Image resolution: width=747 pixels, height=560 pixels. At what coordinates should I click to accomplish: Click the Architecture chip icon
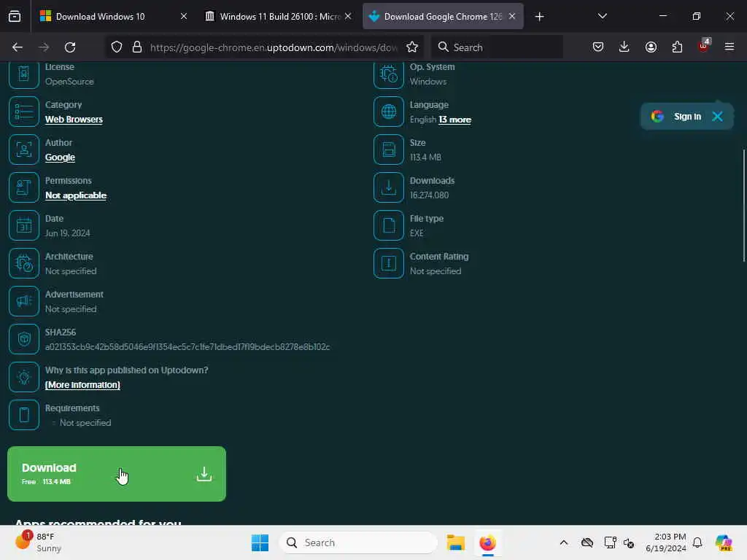coord(24,263)
